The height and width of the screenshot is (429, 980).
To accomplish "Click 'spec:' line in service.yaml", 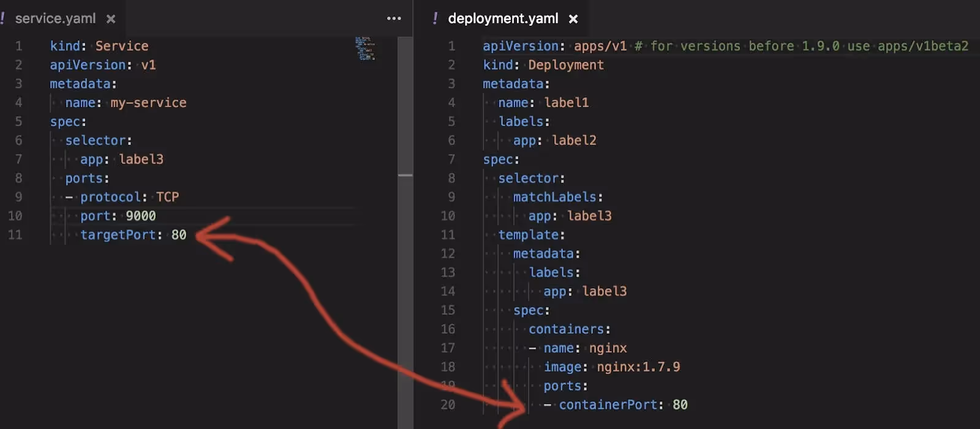I will (69, 122).
